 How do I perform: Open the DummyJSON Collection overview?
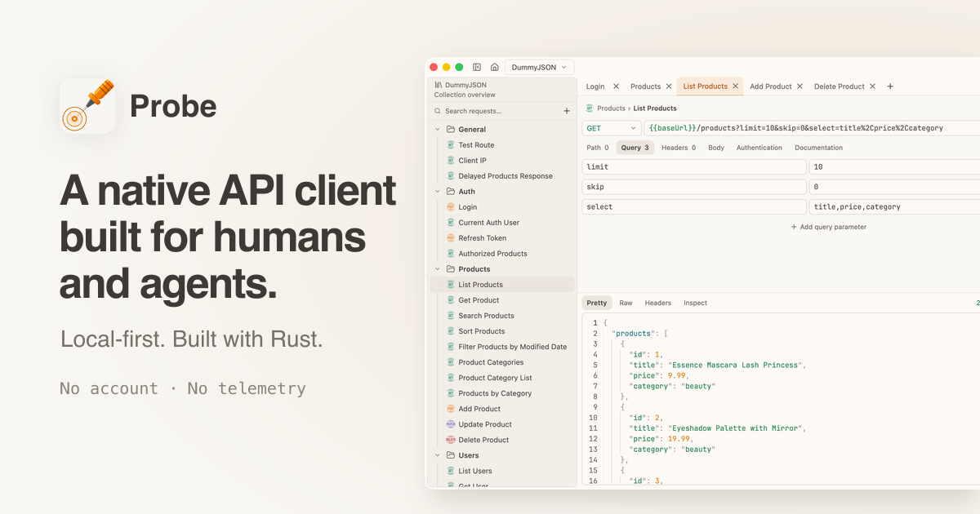click(503, 90)
